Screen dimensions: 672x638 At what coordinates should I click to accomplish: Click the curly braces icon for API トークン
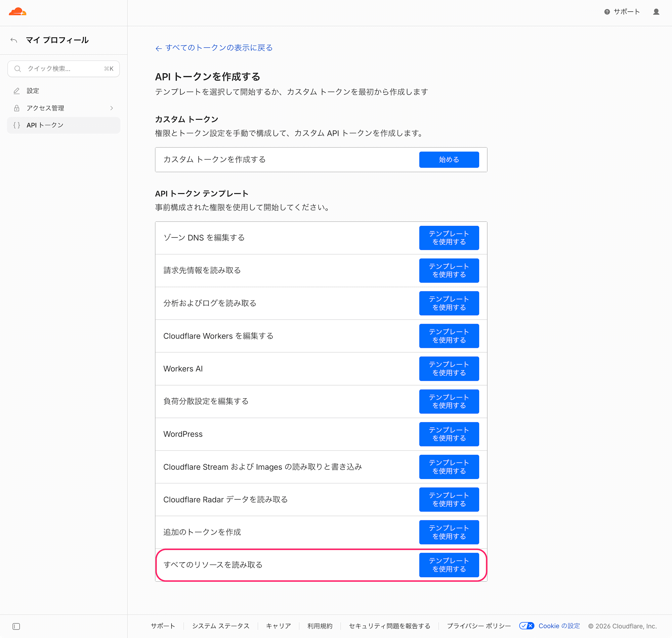tap(16, 125)
